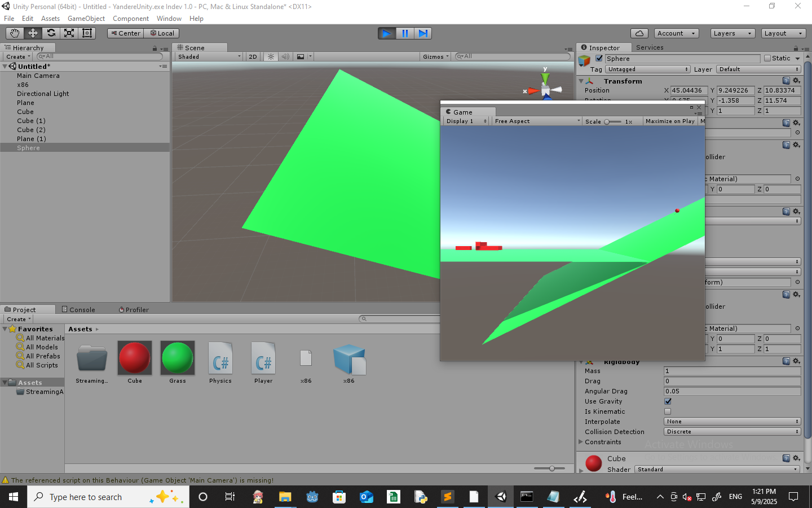Toggle Maximize on Play button
The image size is (812, 508).
[x=670, y=121]
